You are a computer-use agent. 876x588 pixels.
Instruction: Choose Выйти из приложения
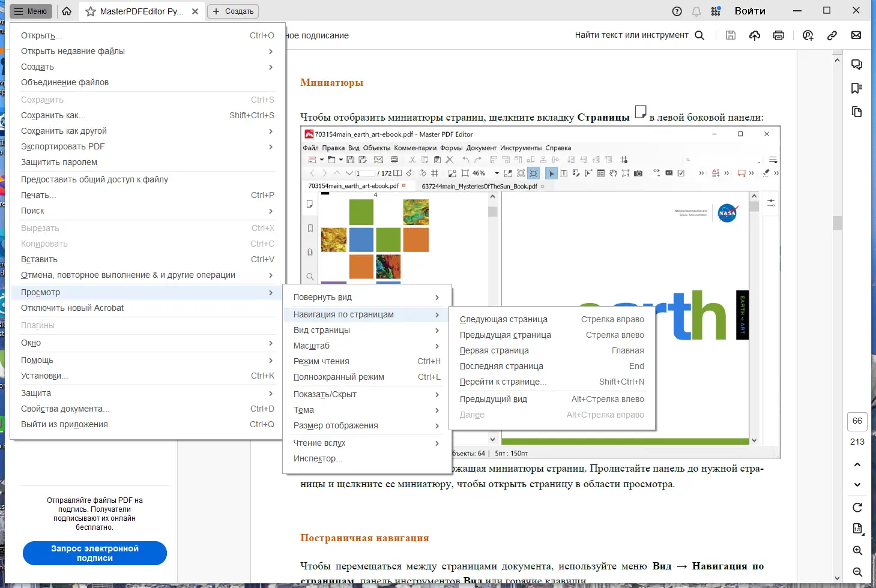[148, 424]
